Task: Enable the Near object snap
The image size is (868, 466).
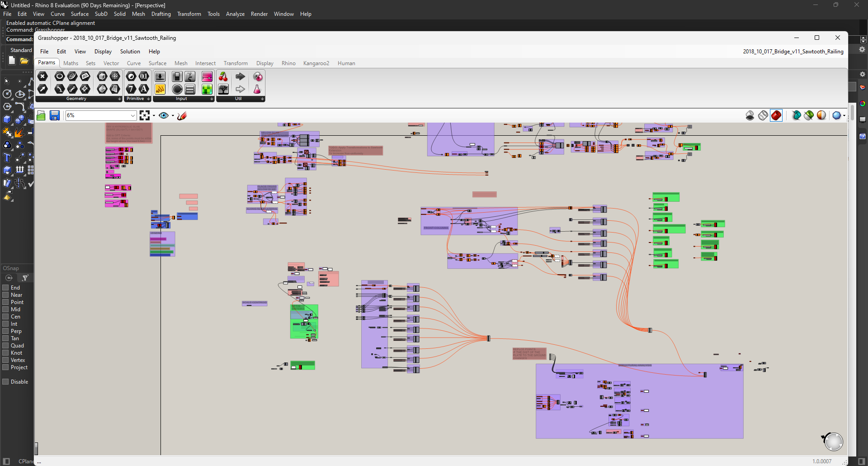Action: point(6,295)
